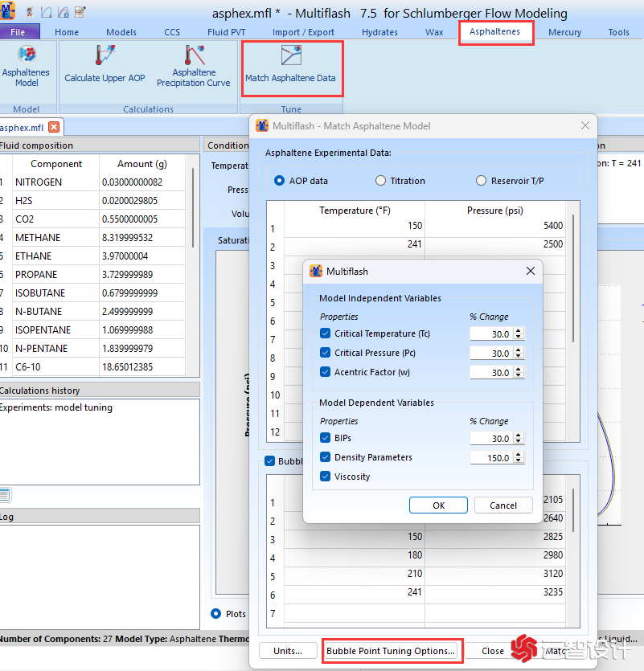Increase Density Parameters % change via up arrow
The height and width of the screenshot is (671, 644).
click(x=519, y=455)
